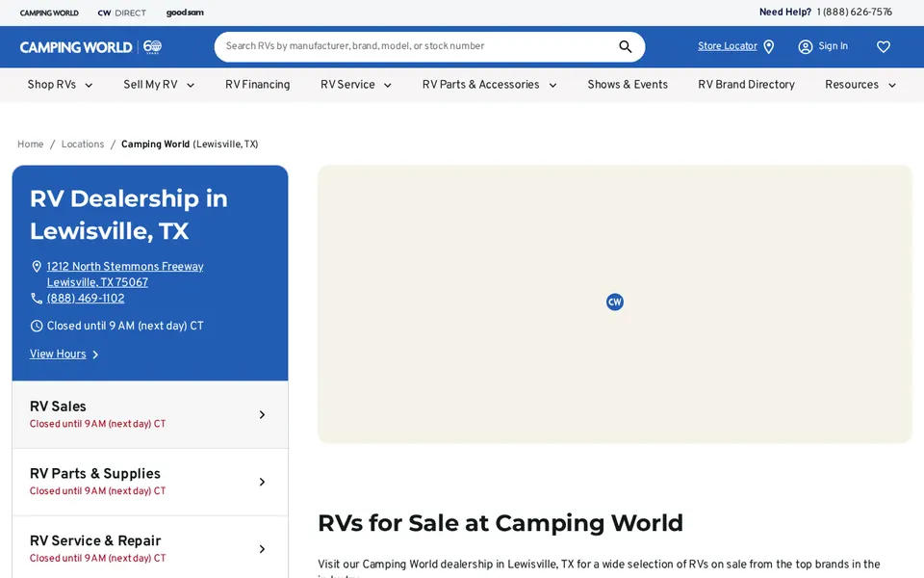Click the 'Closed until 9 AM (next day) CT' status

click(x=125, y=326)
